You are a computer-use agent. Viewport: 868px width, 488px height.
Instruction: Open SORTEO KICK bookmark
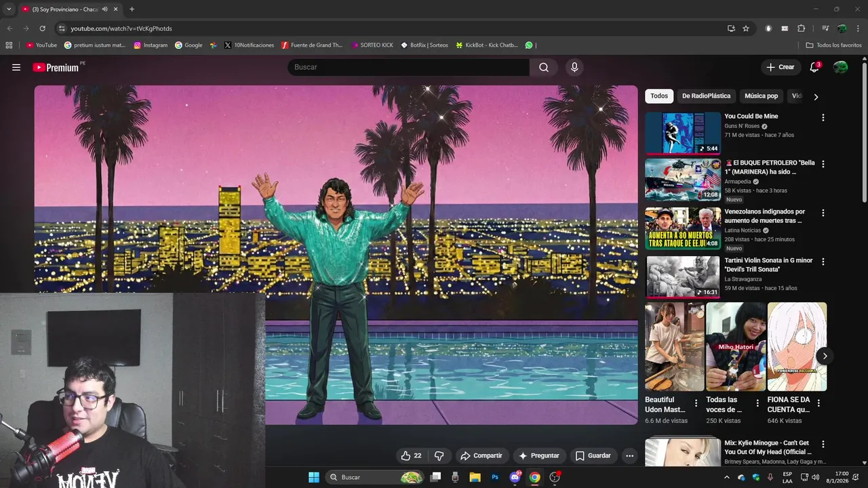[372, 45]
